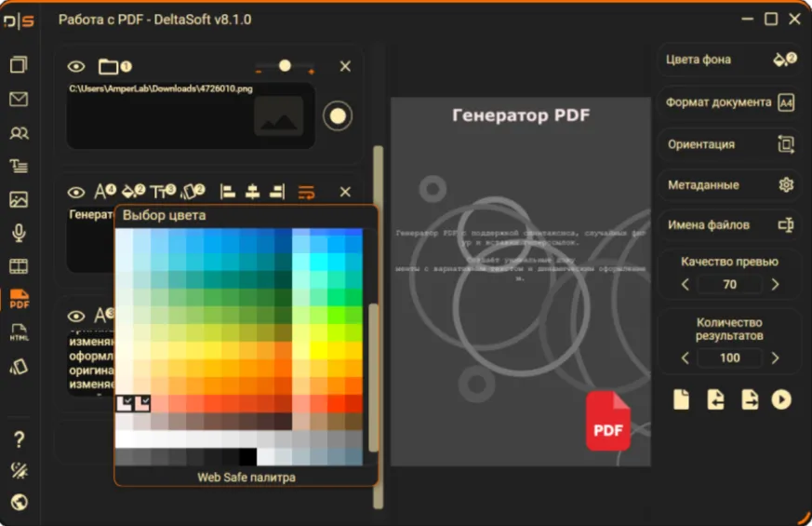This screenshot has height=526, width=812.
Task: Click the new blank document icon
Action: coord(681,399)
